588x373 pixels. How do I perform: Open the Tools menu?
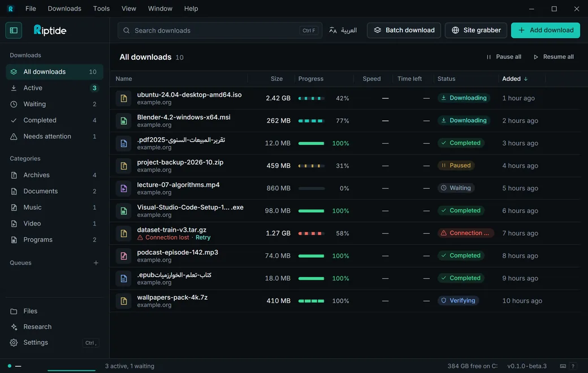101,8
